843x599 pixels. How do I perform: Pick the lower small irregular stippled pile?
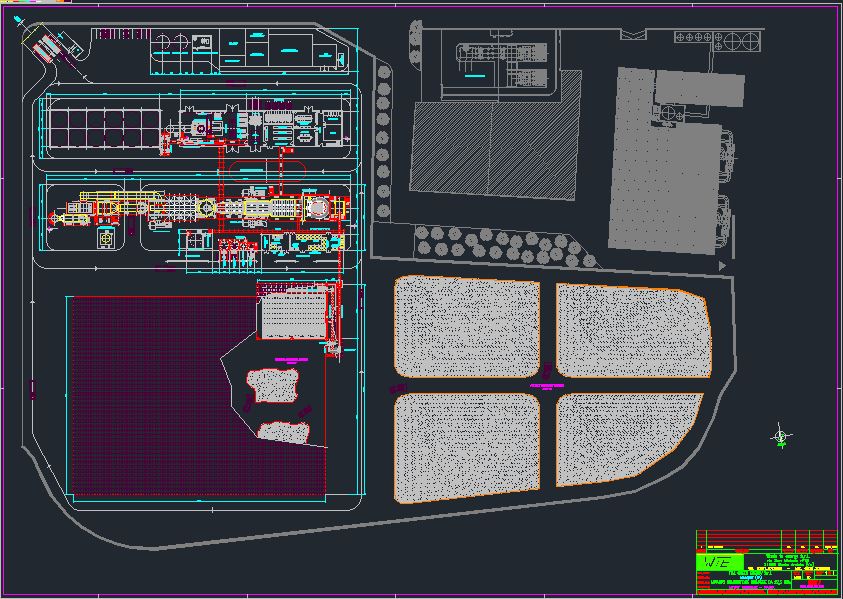click(284, 430)
